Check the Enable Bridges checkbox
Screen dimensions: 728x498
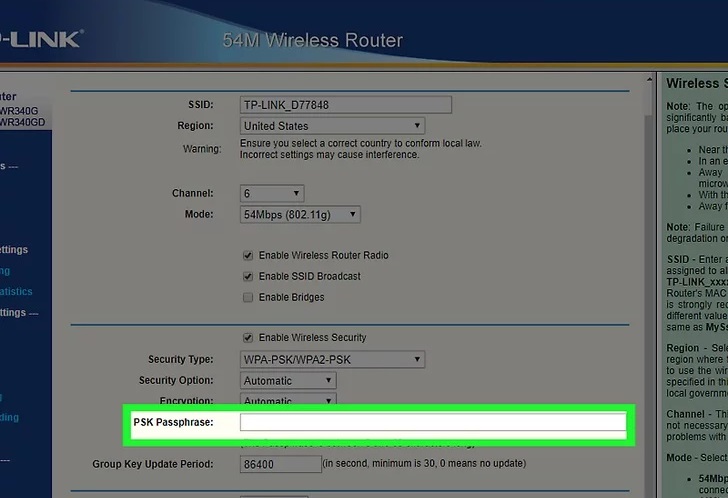pos(248,297)
